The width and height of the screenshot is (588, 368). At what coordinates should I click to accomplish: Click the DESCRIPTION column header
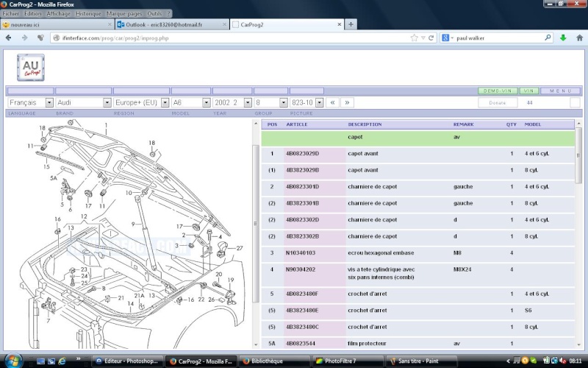coord(365,124)
